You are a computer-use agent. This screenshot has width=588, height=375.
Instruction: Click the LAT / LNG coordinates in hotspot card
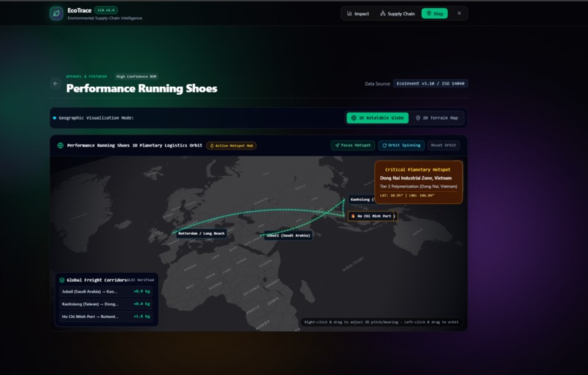pos(407,196)
